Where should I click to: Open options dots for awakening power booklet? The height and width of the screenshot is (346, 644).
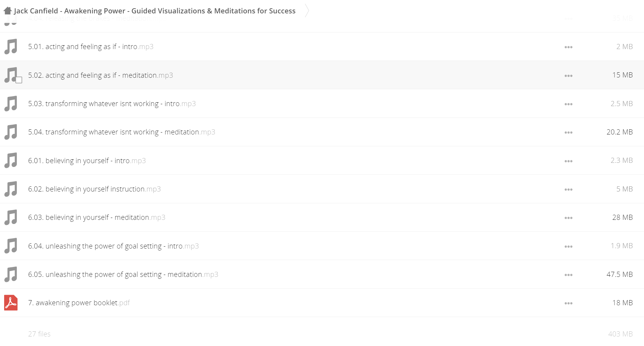(x=569, y=303)
